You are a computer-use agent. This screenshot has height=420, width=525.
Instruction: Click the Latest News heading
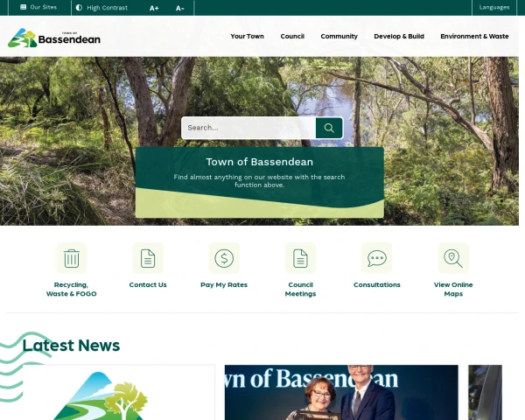tap(71, 346)
